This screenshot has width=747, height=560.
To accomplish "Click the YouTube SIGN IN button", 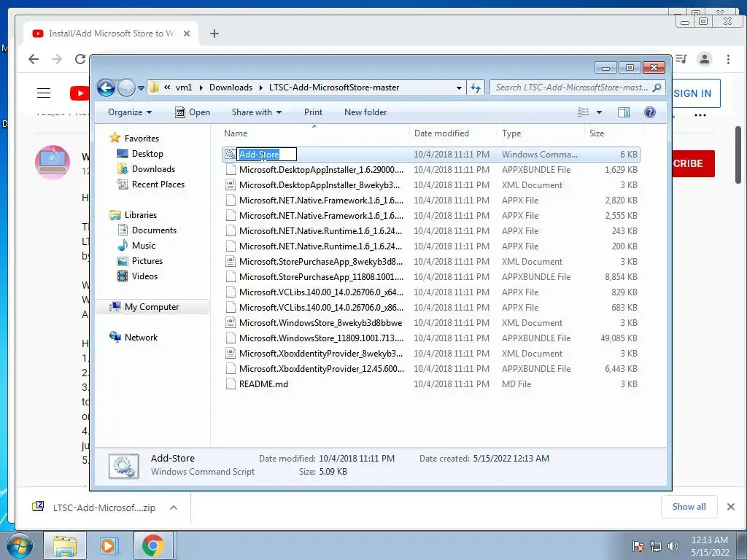I will (694, 93).
